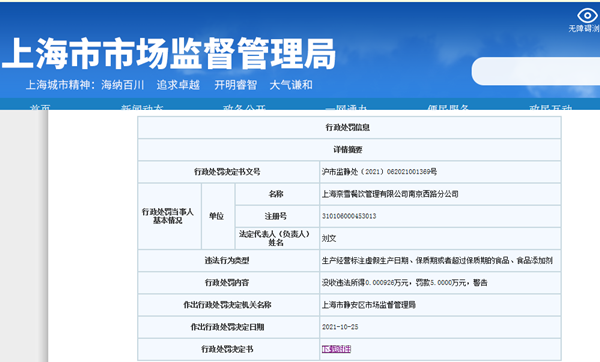Select registration number 310106000453013
The width and height of the screenshot is (600, 362).
[349, 216]
